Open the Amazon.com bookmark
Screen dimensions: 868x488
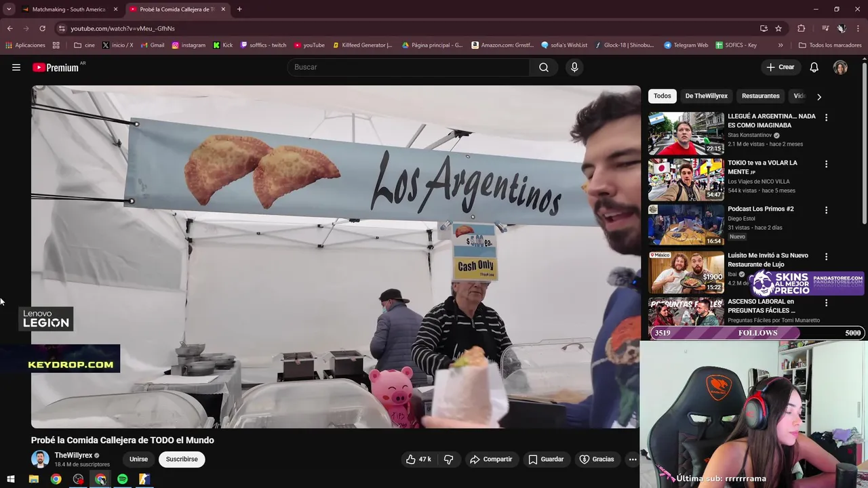502,45
